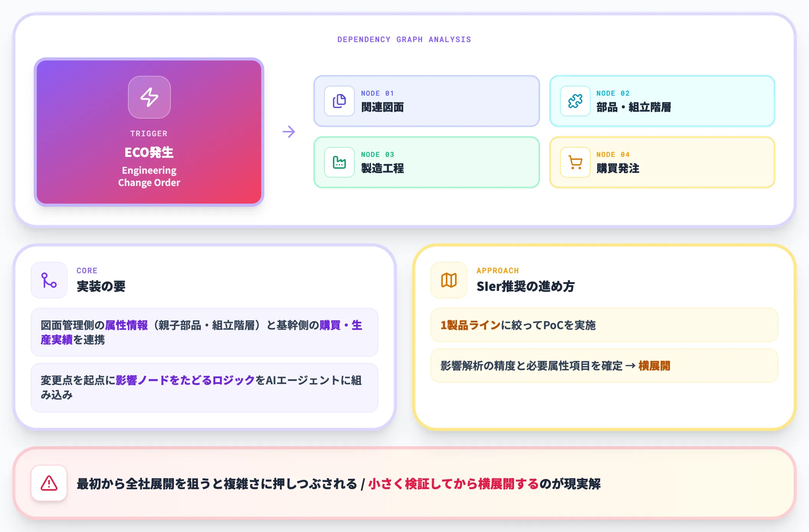Click the 影響解析の精度 item box

click(604, 366)
